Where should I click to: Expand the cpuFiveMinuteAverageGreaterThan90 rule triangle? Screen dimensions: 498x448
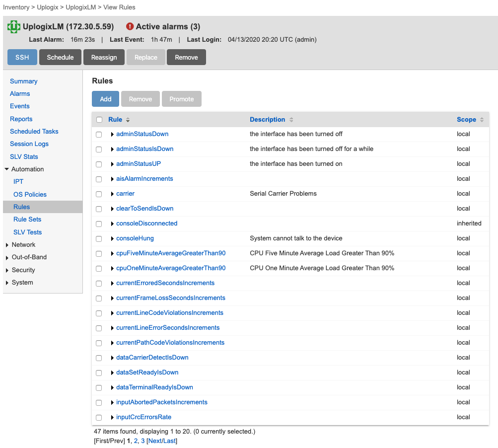click(112, 253)
